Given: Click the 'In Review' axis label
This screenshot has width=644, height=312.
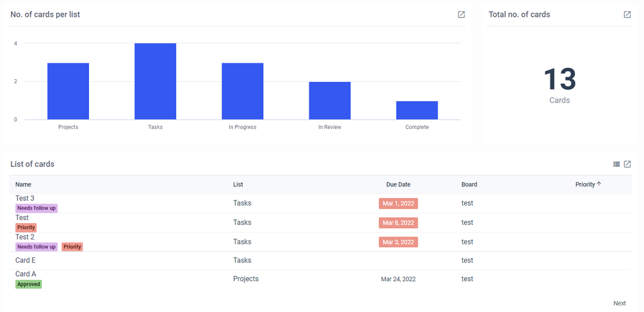Looking at the screenshot, I should click(x=330, y=127).
